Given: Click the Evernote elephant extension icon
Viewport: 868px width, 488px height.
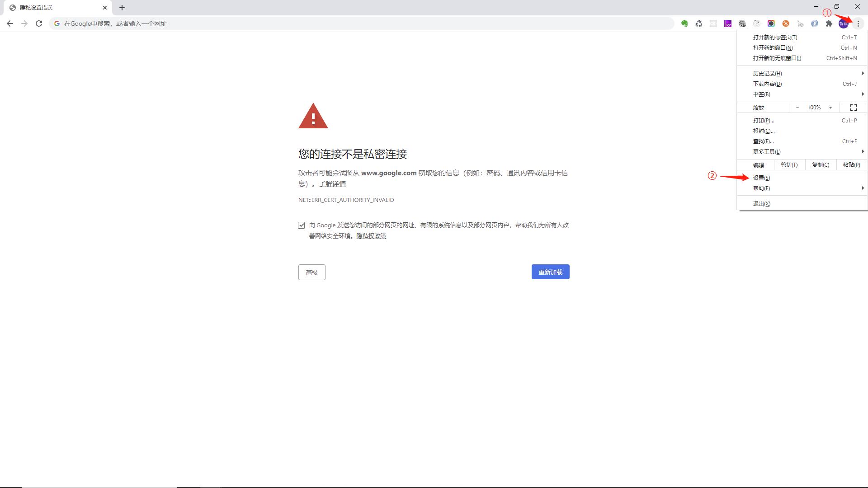Looking at the screenshot, I should coord(684,23).
